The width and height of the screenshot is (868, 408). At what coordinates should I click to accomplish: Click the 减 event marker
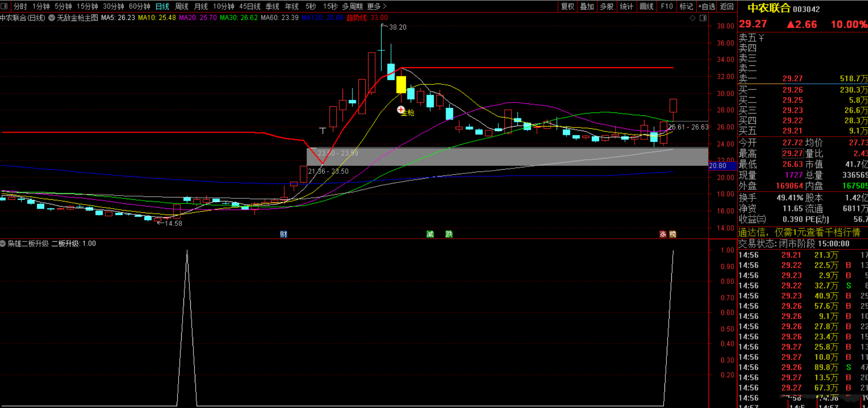430,234
